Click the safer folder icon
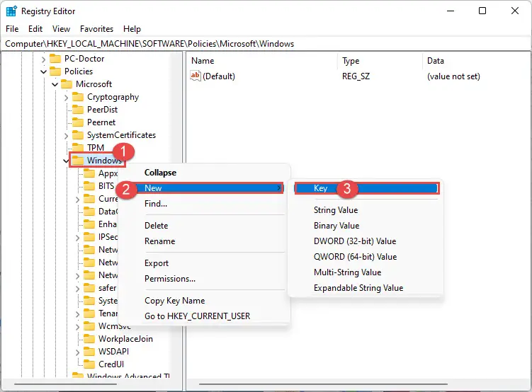This screenshot has height=392, width=532. tap(89, 288)
